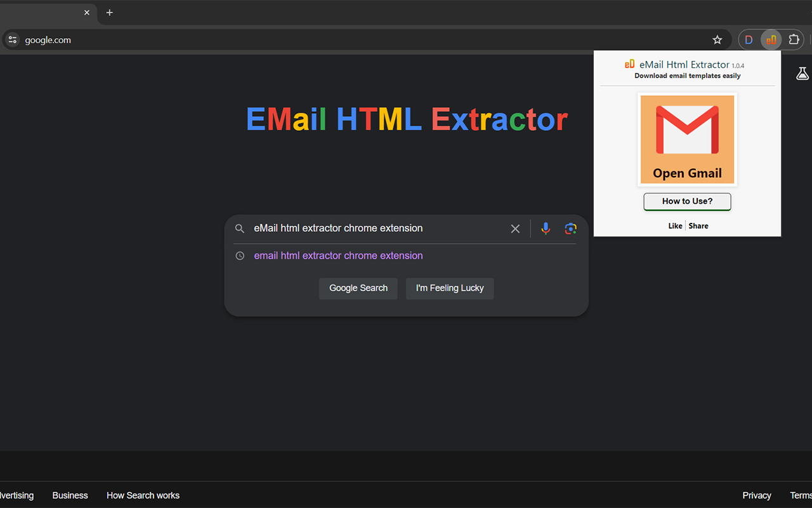Click the clock history icon beside suggestion

(240, 256)
